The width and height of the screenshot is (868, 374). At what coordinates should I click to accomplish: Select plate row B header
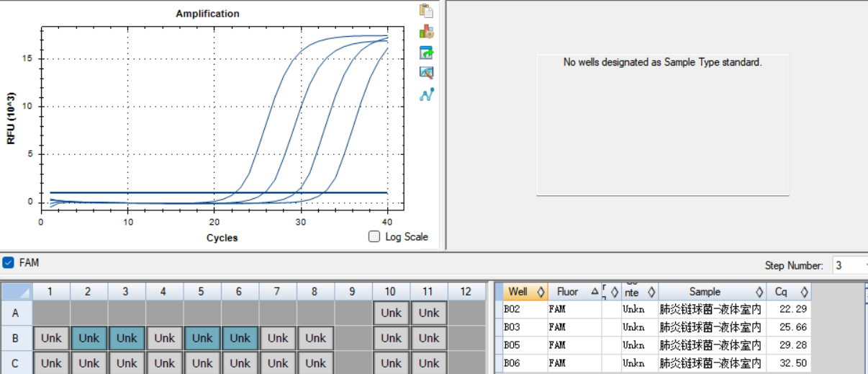tap(17, 338)
